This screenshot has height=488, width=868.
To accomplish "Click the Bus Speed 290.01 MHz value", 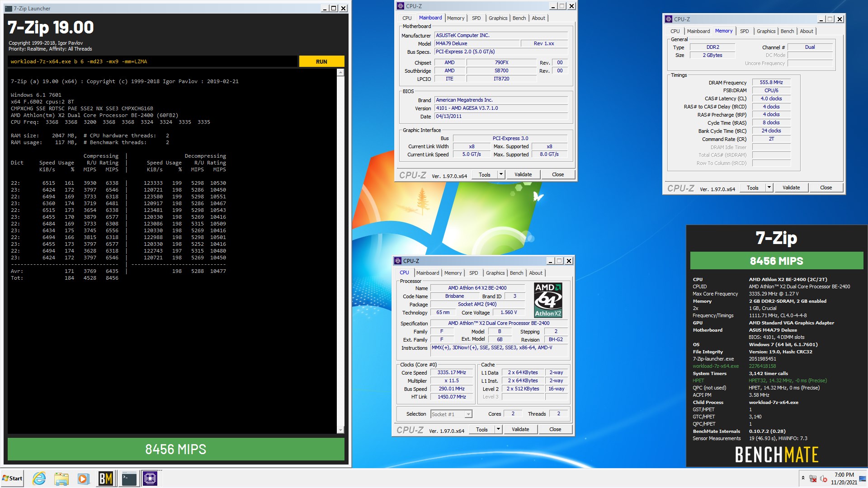I will pyautogui.click(x=452, y=389).
